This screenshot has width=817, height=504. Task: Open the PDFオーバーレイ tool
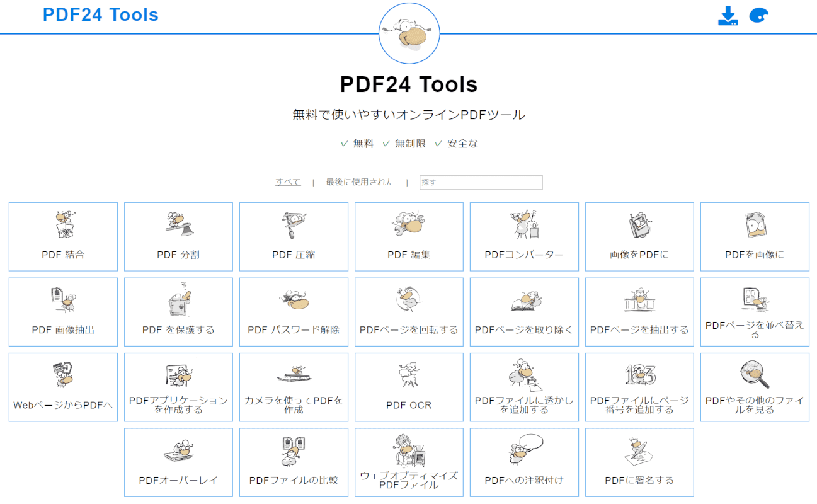[x=178, y=462]
